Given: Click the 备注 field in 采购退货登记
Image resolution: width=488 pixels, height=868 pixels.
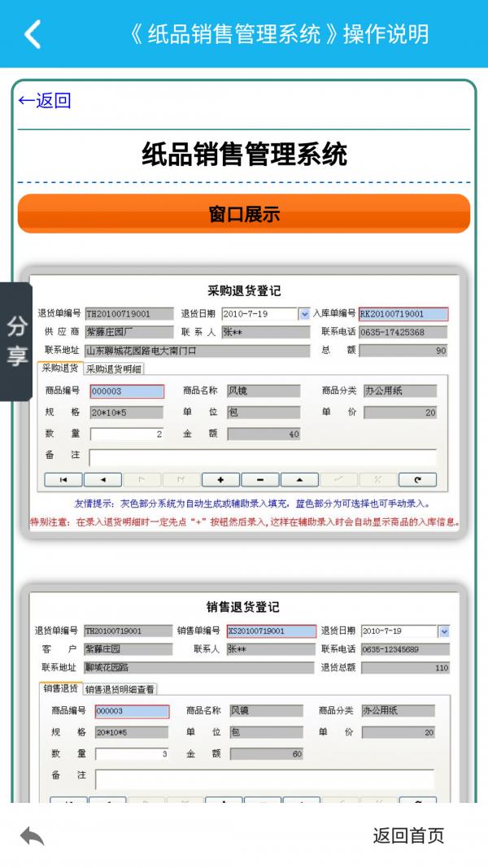Looking at the screenshot, I should [263, 458].
